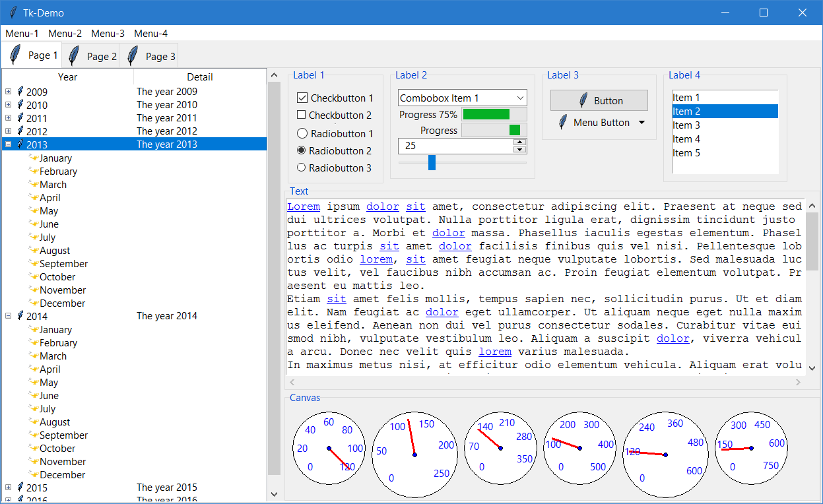Click the feather icon on Menu Button

click(x=562, y=123)
